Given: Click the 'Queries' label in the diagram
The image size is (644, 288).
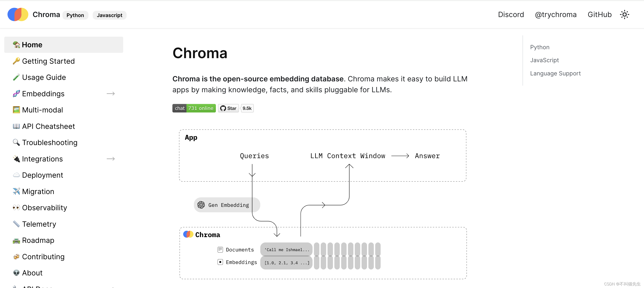Looking at the screenshot, I should pyautogui.click(x=254, y=156).
